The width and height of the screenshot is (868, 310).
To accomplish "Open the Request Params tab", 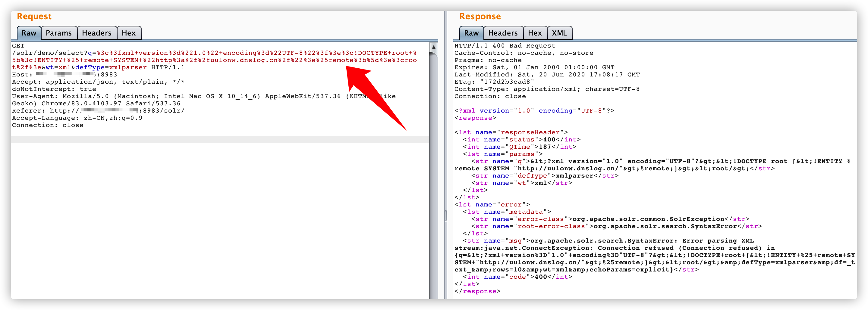I will click(59, 33).
